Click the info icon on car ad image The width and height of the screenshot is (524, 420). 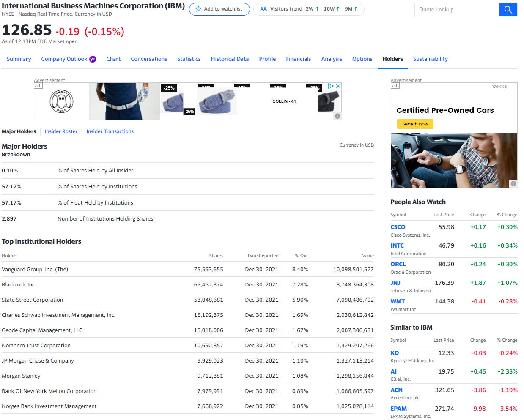(x=513, y=184)
